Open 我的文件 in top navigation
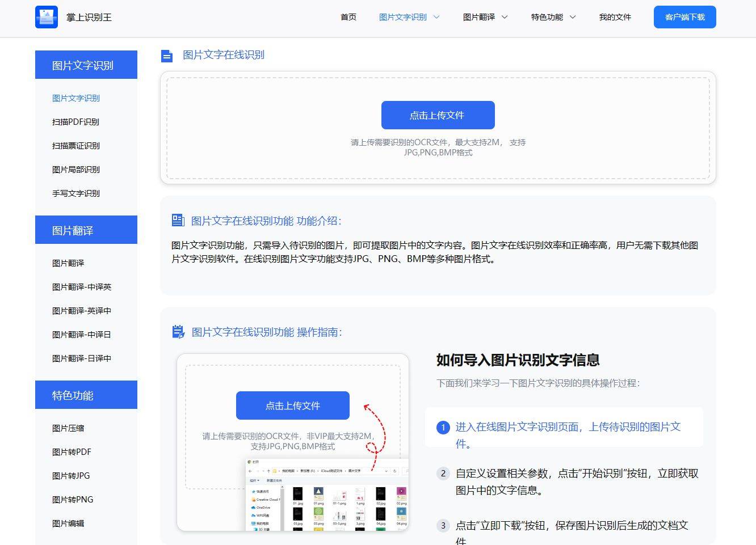Image resolution: width=756 pixels, height=545 pixels. (615, 17)
